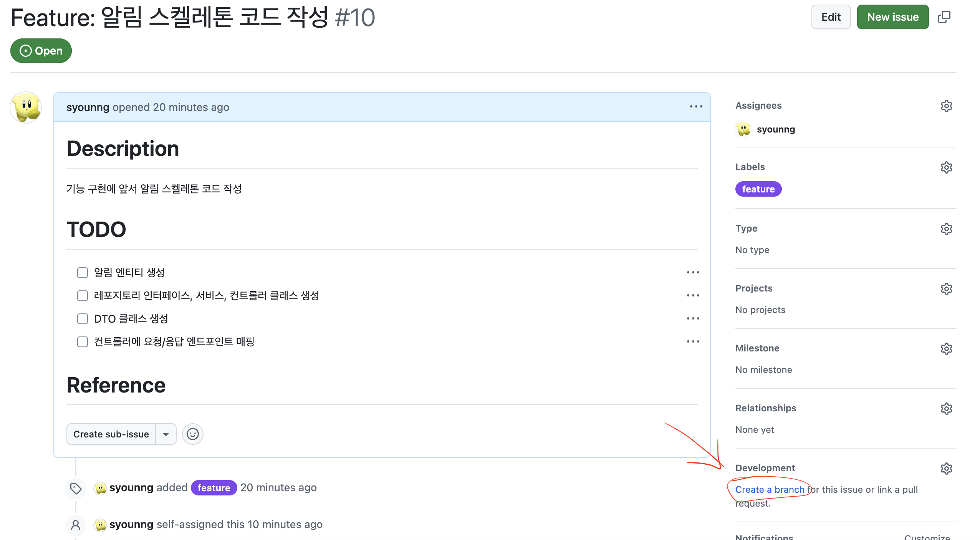980x540 pixels.
Task: Check the 컨트롤러에 요청/응답 엔드포인트 매핑 task
Action: point(83,342)
